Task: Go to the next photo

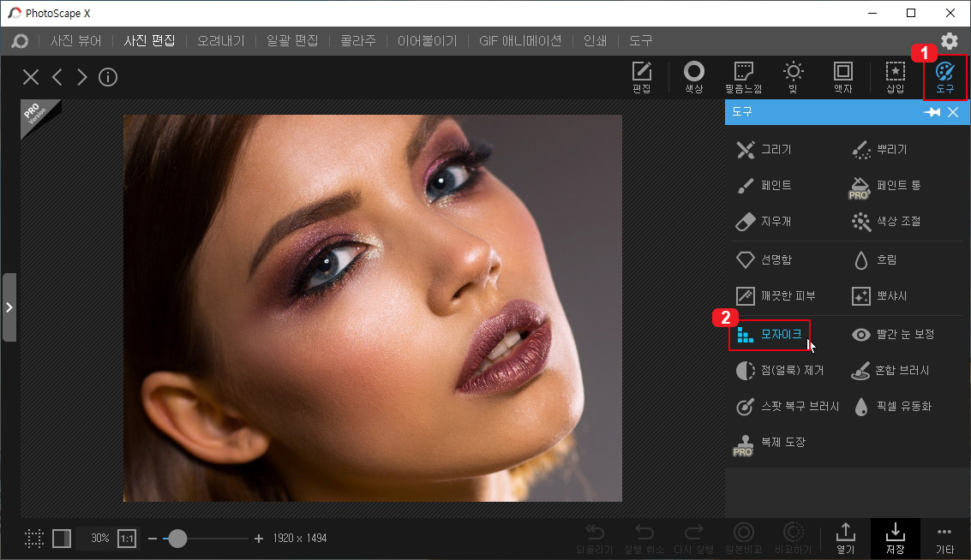Action: click(82, 77)
